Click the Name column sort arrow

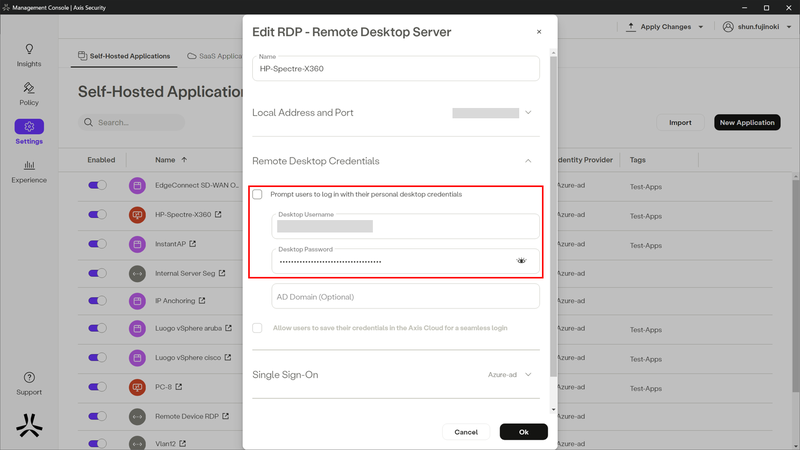184,160
